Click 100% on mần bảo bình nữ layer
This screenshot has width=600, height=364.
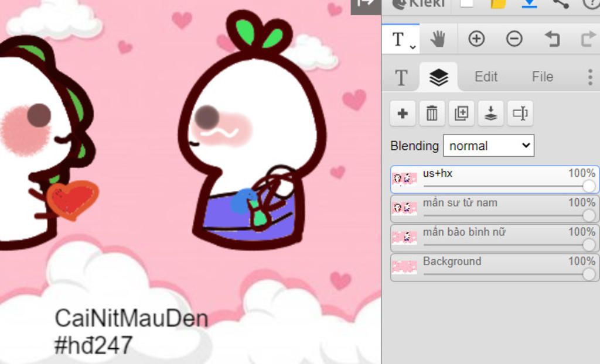[x=582, y=232]
